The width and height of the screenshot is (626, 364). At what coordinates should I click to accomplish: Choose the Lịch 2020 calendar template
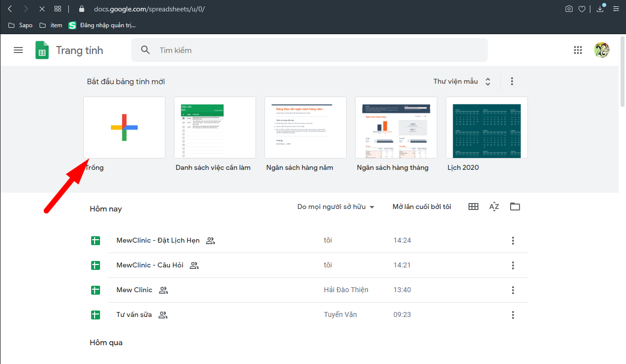486,128
